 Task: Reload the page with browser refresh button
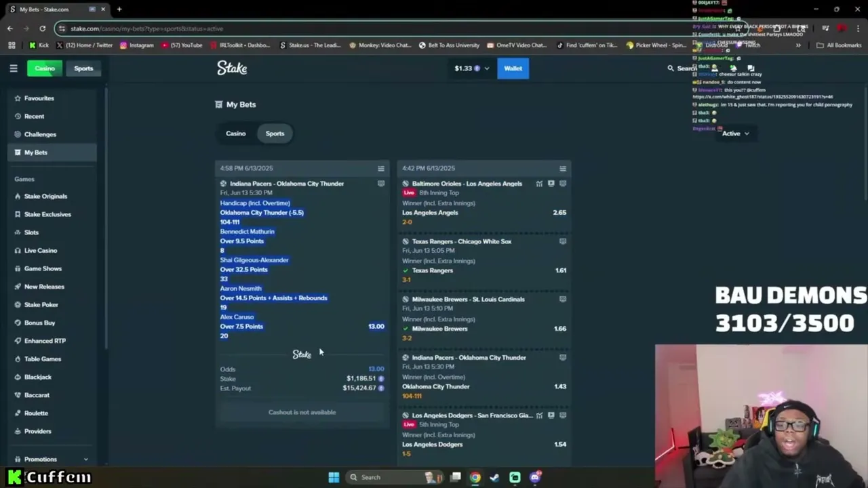[42, 28]
